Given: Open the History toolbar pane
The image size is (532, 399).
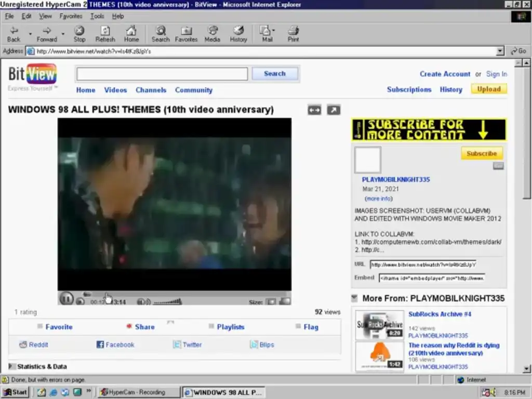Looking at the screenshot, I should tap(238, 34).
